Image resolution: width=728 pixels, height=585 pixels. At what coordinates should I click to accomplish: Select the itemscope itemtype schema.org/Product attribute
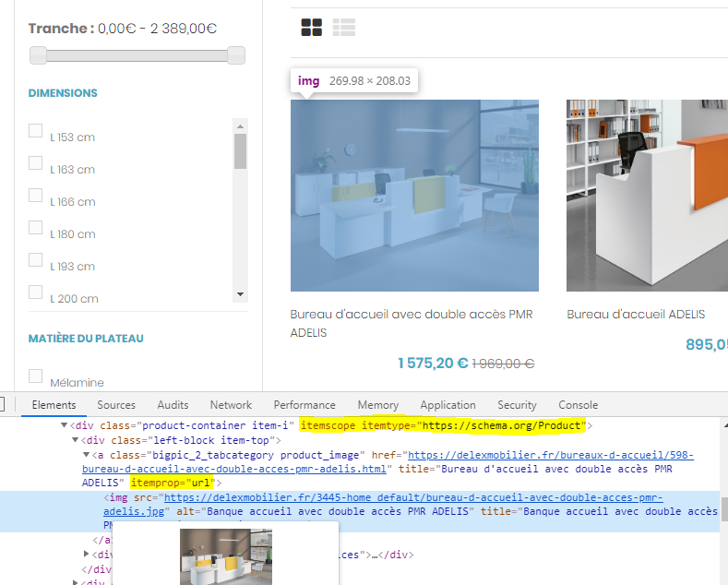click(x=442, y=425)
